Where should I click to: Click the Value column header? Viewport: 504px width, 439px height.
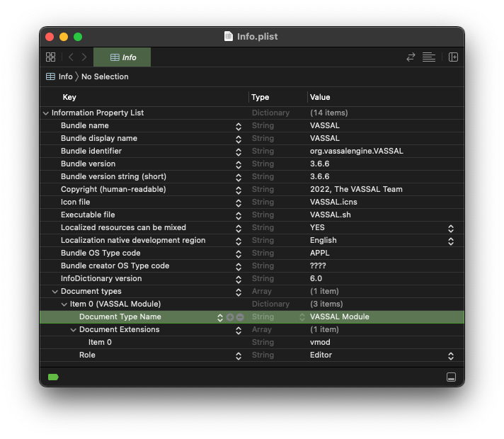320,97
